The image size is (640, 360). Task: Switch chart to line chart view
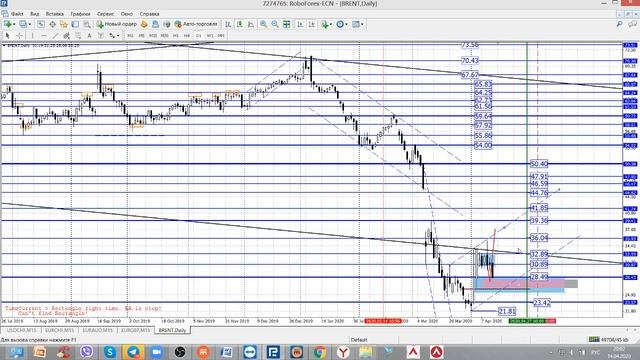point(251,24)
